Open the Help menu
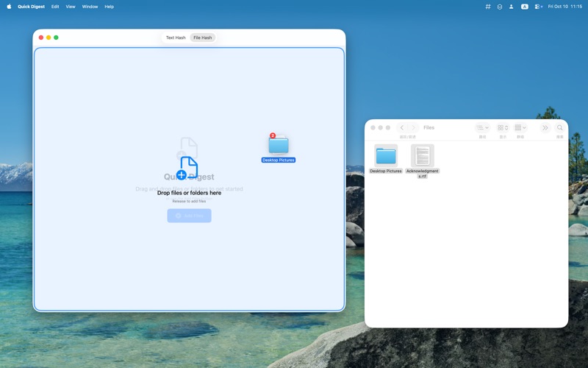 [x=109, y=7]
